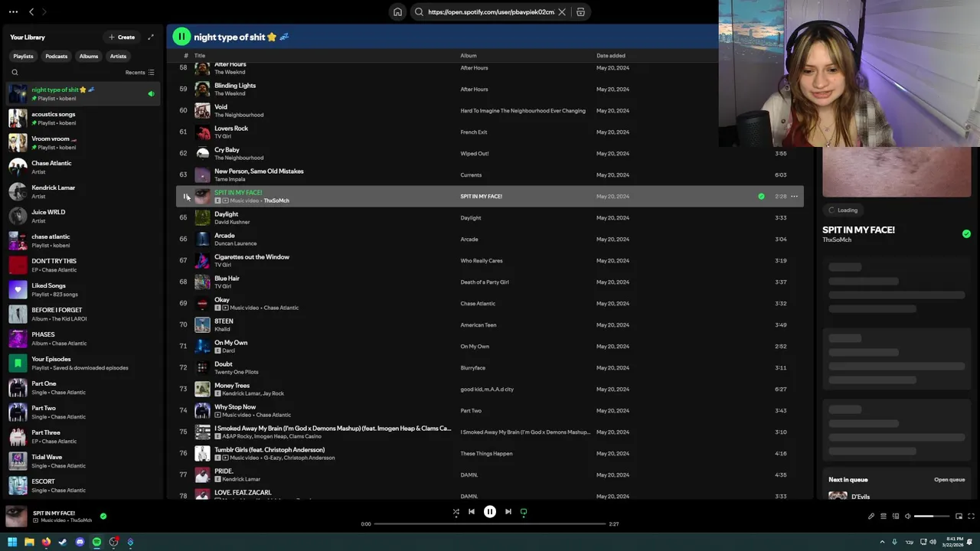Mute with the volume speaker icon
Viewport: 980px width, 551px height.
[x=908, y=516]
